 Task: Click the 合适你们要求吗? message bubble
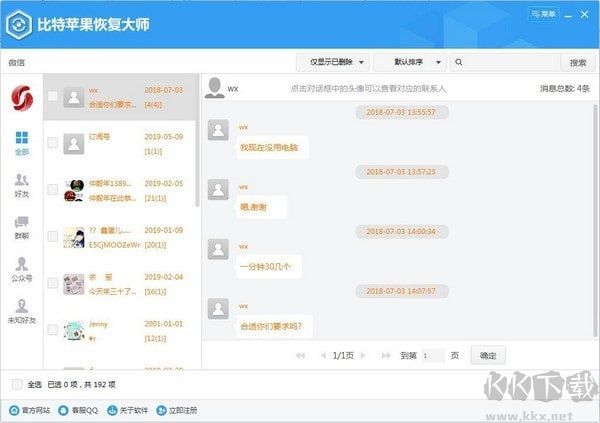click(274, 327)
